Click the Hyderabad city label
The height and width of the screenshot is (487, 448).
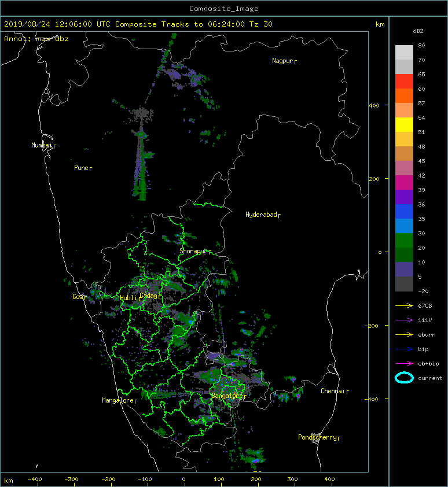[x=261, y=215]
